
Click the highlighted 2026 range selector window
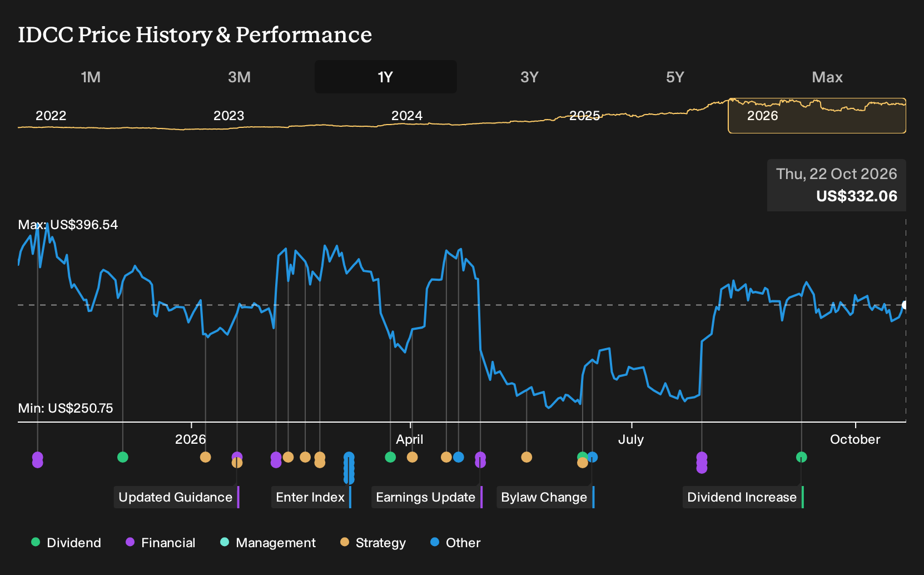[x=817, y=116]
